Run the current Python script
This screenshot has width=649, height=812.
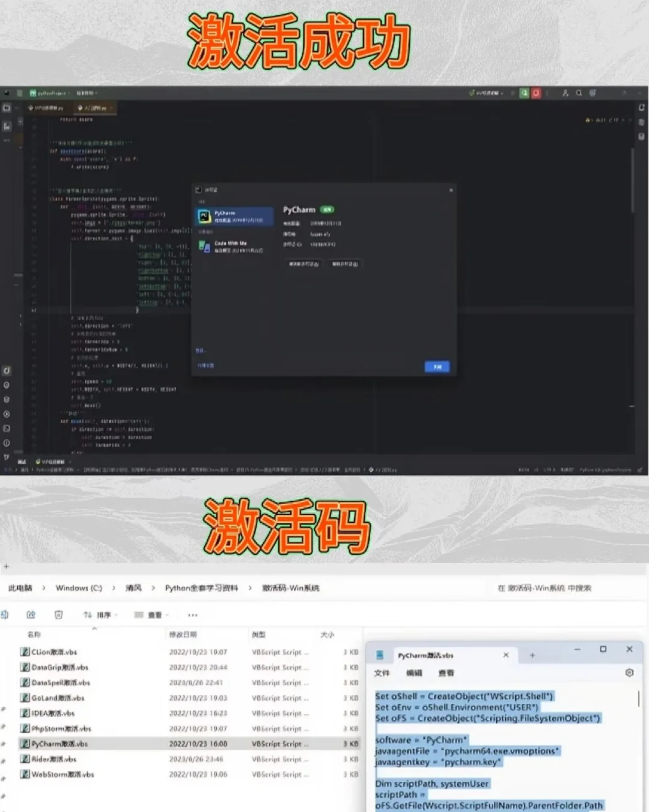523,93
